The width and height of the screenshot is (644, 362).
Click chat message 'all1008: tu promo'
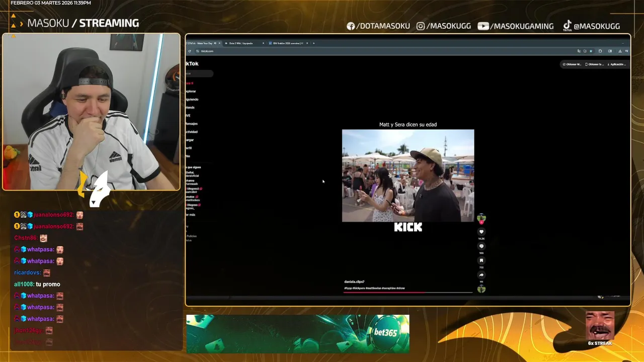37,284
